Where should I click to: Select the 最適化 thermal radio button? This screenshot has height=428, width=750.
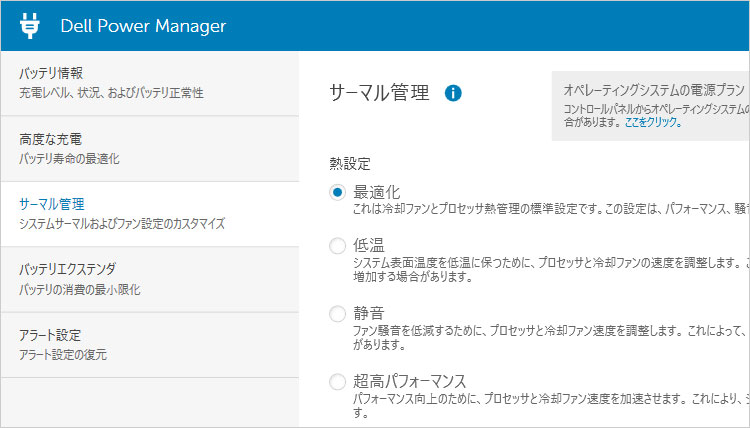(x=337, y=192)
